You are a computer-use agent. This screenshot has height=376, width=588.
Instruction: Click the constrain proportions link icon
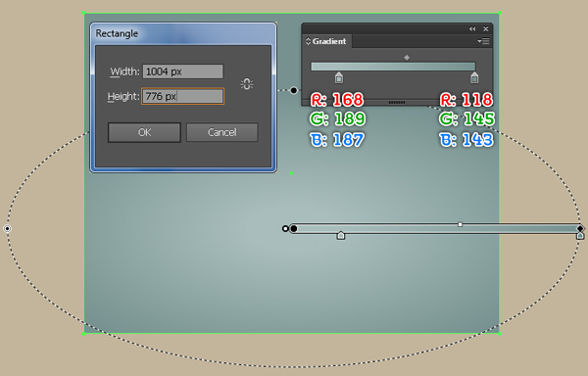[247, 84]
